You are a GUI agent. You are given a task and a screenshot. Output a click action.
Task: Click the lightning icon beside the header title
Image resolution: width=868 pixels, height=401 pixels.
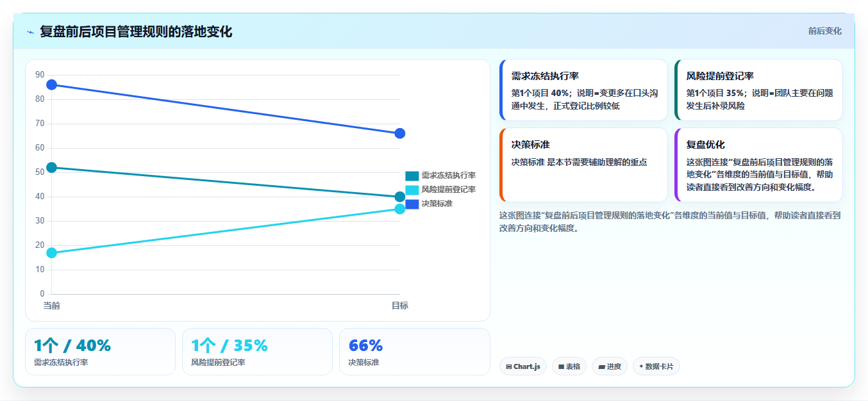[x=30, y=32]
